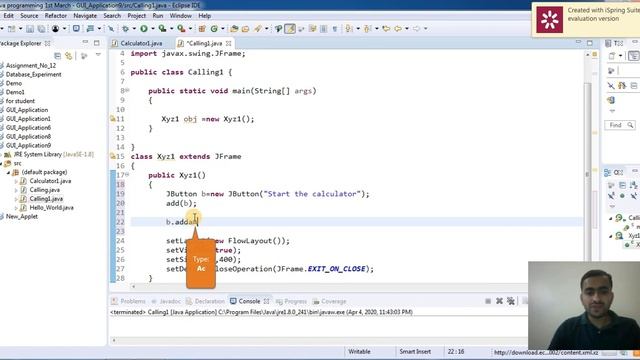Click the iSpring Suite logo in notification
640x360 pixels.
[x=549, y=20]
